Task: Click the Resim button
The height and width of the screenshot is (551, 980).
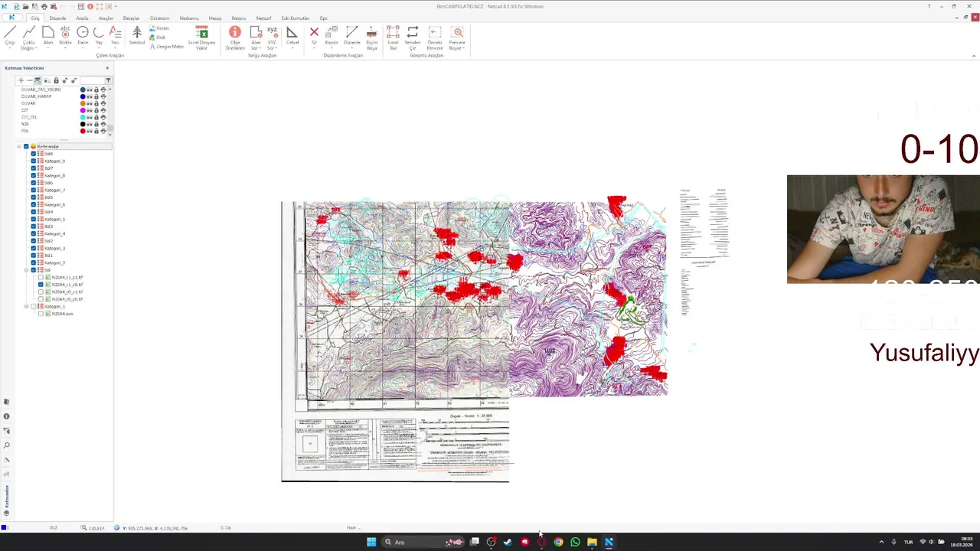Action: tap(159, 28)
